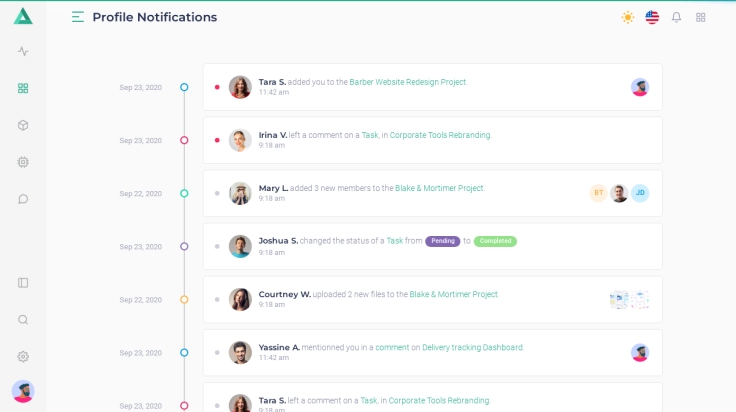Open the US flag language dropdown

coord(652,17)
